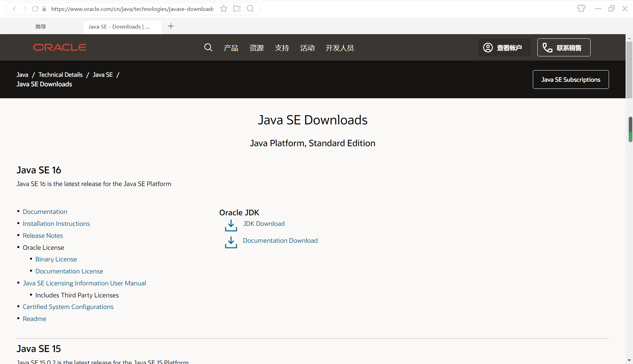633x364 pixels.
Task: Click the 查看帐户 button
Action: (x=504, y=48)
